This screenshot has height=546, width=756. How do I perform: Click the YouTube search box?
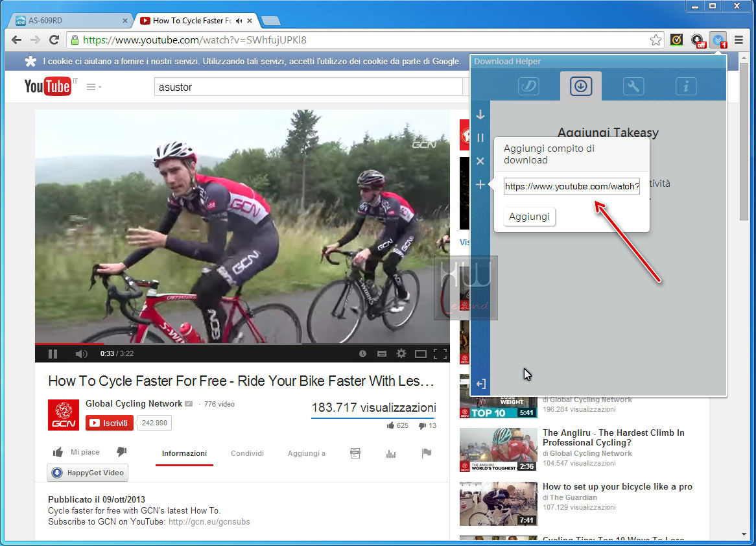point(308,87)
